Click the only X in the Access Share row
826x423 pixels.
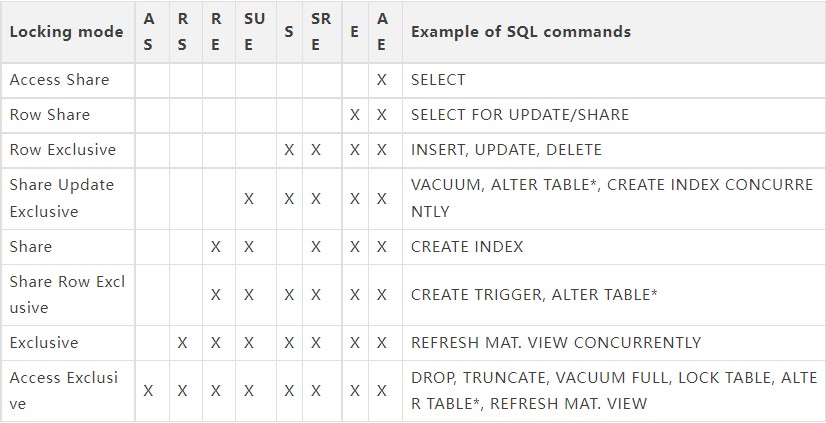coord(381,80)
